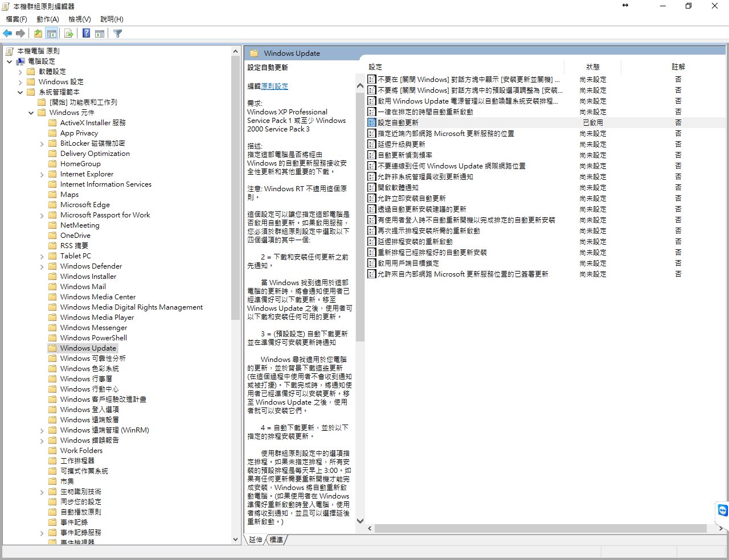This screenshot has width=729, height=560.
Task: Toggle the Show/Hide console tree icon
Action: click(x=52, y=34)
